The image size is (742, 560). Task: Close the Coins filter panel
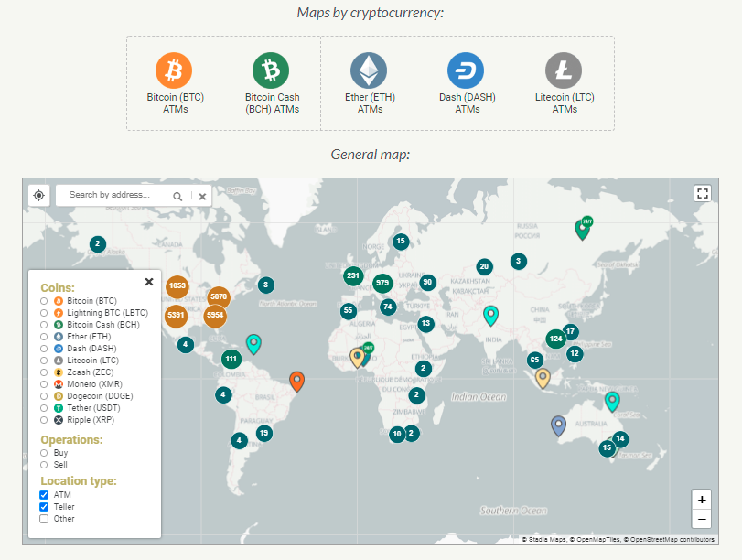pyautogui.click(x=149, y=282)
